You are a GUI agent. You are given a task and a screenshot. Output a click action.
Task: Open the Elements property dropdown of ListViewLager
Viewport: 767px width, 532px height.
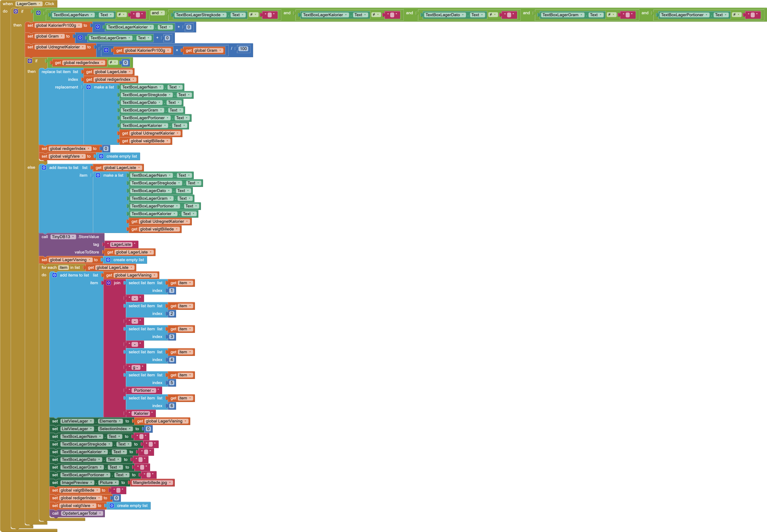pyautogui.click(x=110, y=421)
